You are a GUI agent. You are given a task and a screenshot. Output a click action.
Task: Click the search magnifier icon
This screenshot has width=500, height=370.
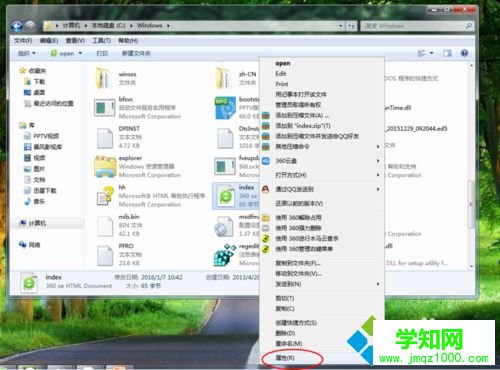[x=468, y=26]
